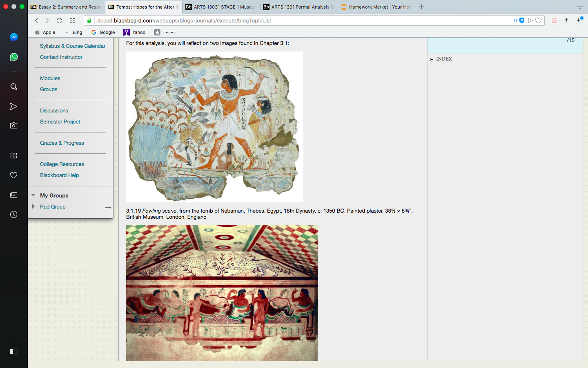
Task: Open the Contact Instructor link
Action: click(x=61, y=57)
